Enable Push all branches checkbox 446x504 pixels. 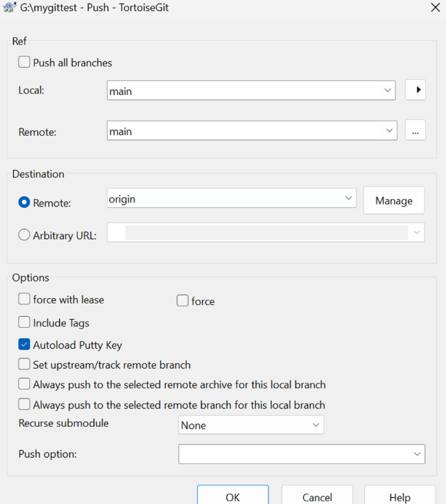pyautogui.click(x=24, y=62)
